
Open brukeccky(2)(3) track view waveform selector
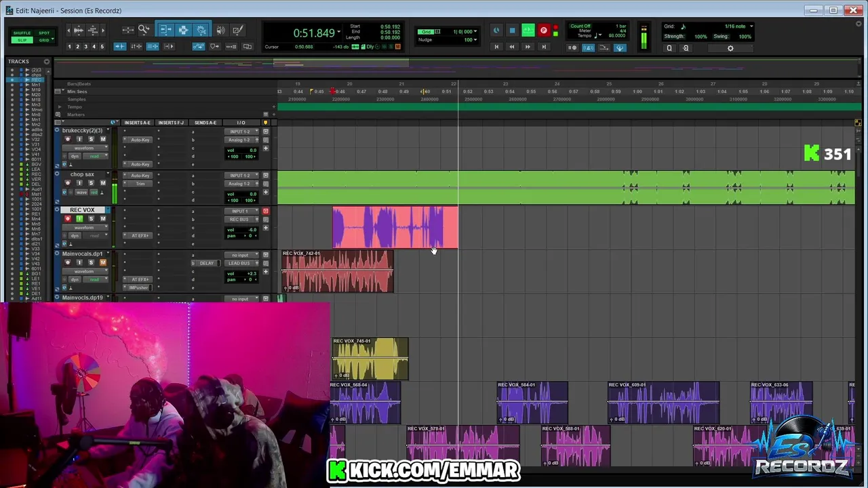pos(84,148)
